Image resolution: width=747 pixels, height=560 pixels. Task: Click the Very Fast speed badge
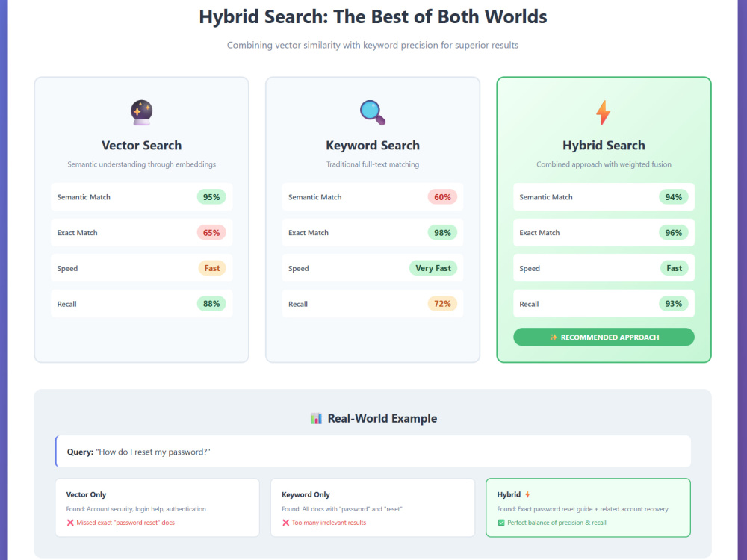pyautogui.click(x=433, y=268)
